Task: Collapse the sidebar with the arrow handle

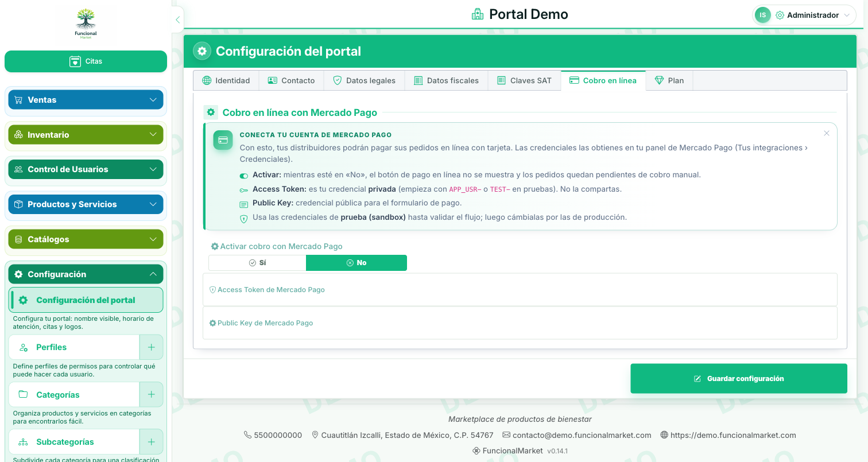Action: tap(177, 20)
